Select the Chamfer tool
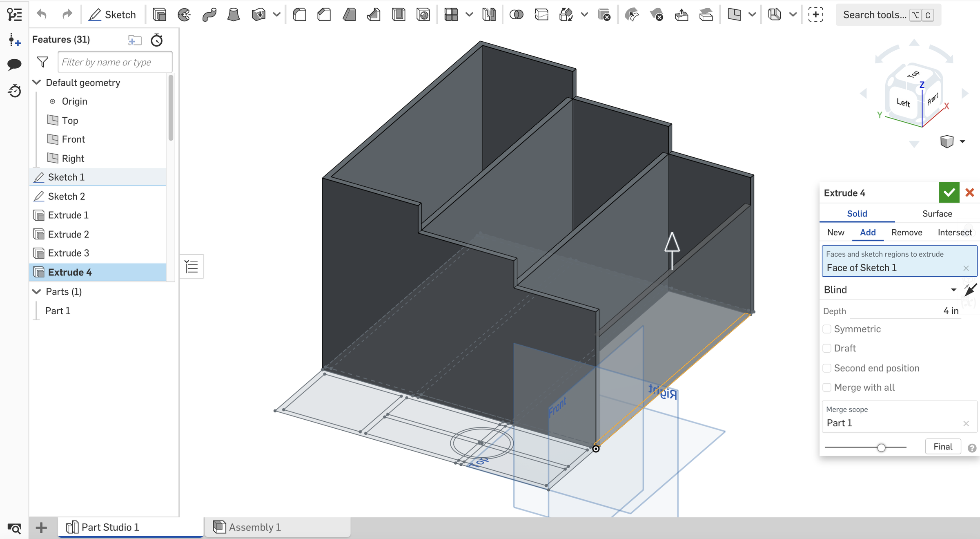The image size is (980, 539). click(x=324, y=14)
